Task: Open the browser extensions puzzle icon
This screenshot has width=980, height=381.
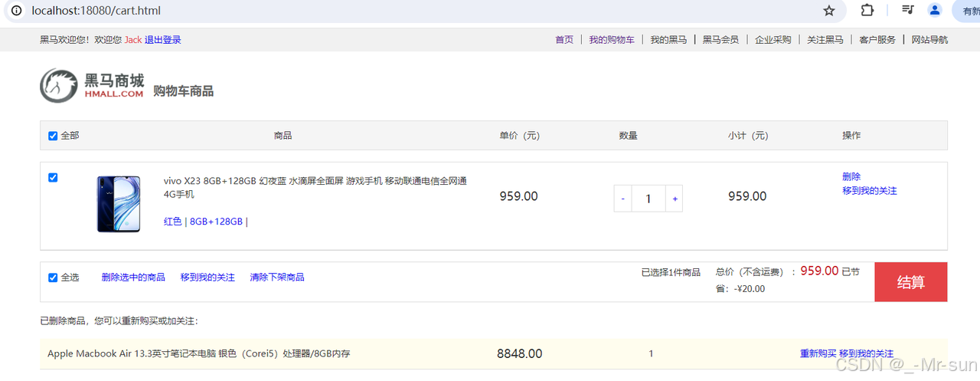Action: pos(867,10)
